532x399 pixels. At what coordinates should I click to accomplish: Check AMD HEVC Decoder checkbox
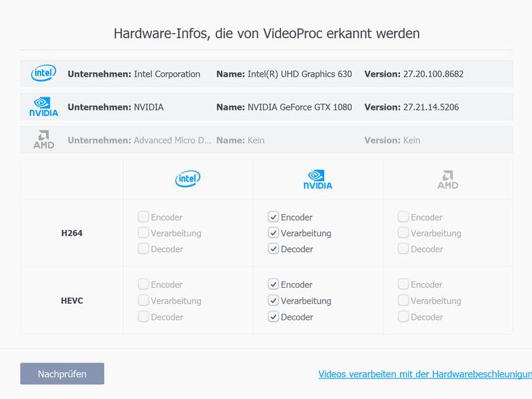[x=403, y=317]
